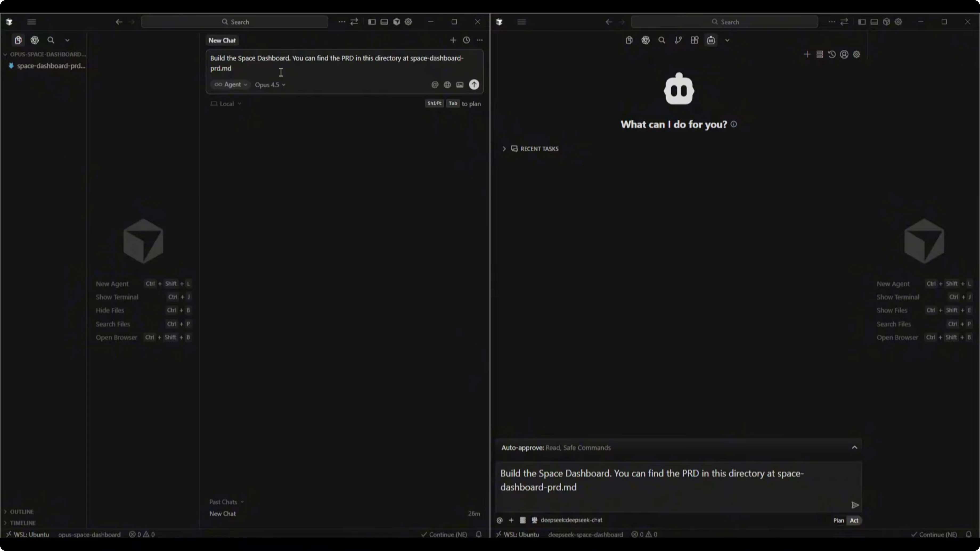
Task: Select the New Chat tab
Action: tap(222, 40)
